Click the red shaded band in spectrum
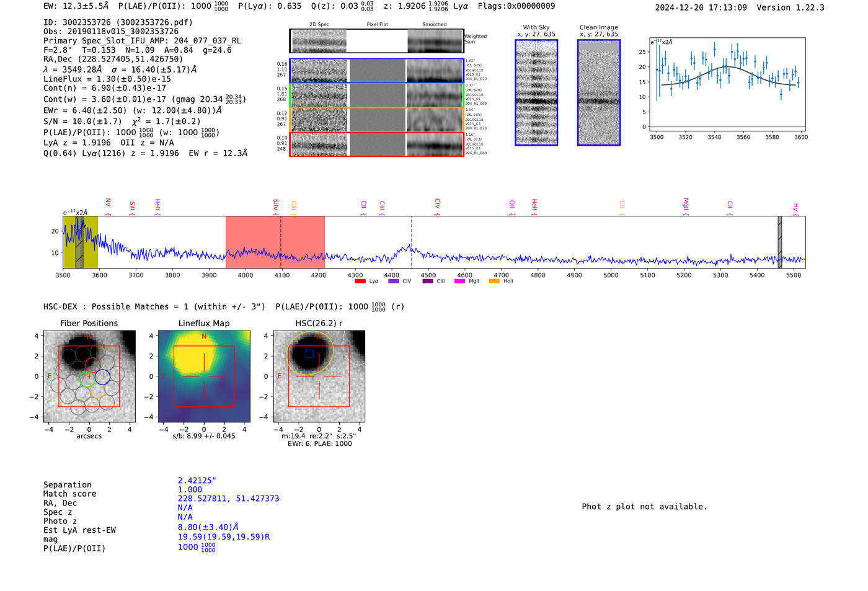The image size is (868, 591). [275, 242]
